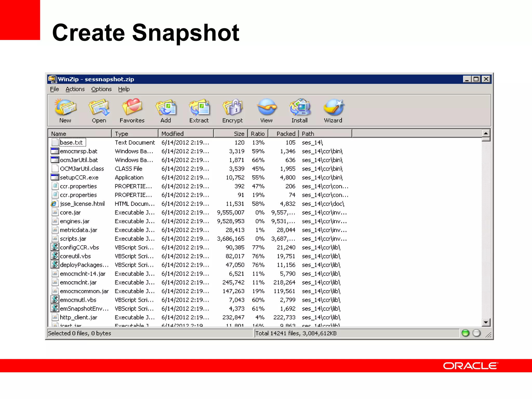
Task: Select the OCMJarUtil.class file name
Action: click(x=82, y=169)
